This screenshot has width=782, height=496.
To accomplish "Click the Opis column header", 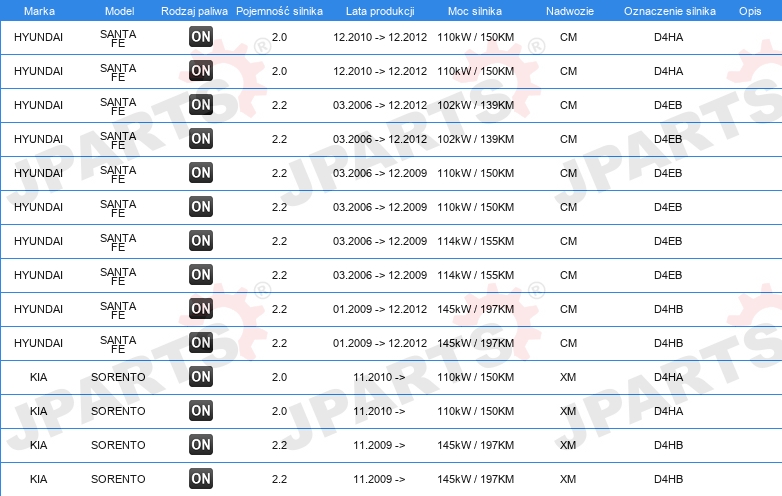I will click(750, 11).
